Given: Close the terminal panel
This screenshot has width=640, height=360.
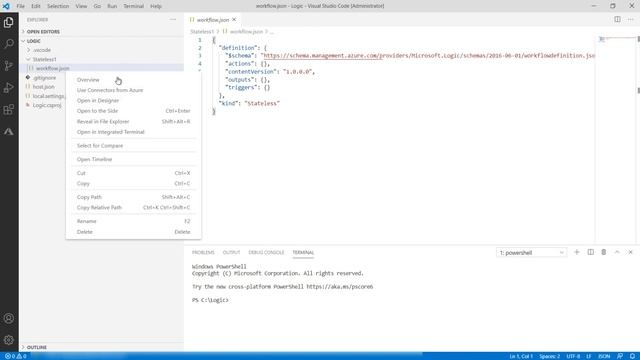Looking at the screenshot, I should coord(630,252).
